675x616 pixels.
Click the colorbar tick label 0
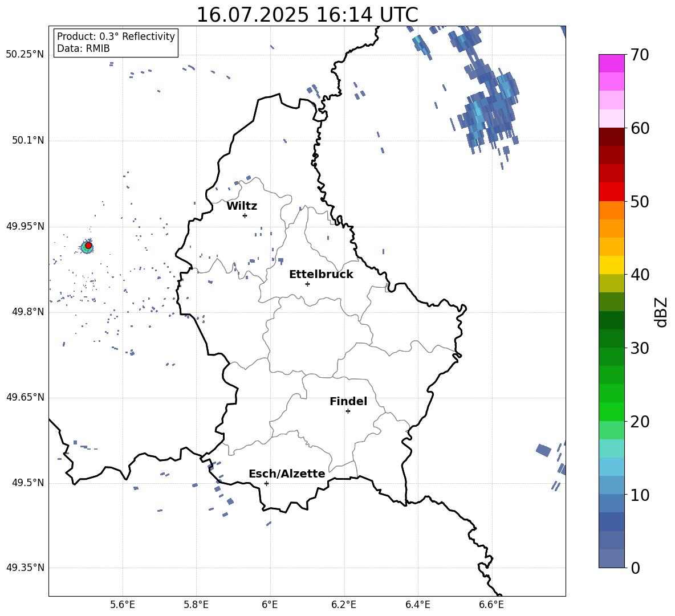pyautogui.click(x=635, y=568)
